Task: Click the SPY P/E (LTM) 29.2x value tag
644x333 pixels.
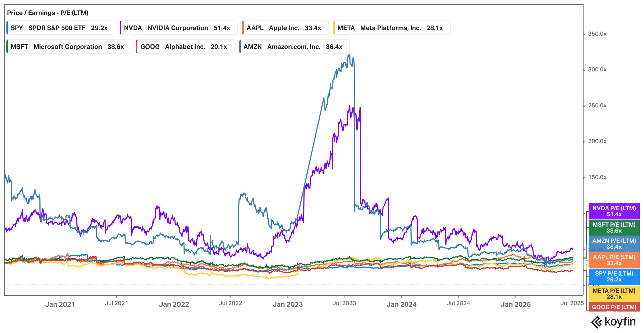Action: tap(614, 277)
